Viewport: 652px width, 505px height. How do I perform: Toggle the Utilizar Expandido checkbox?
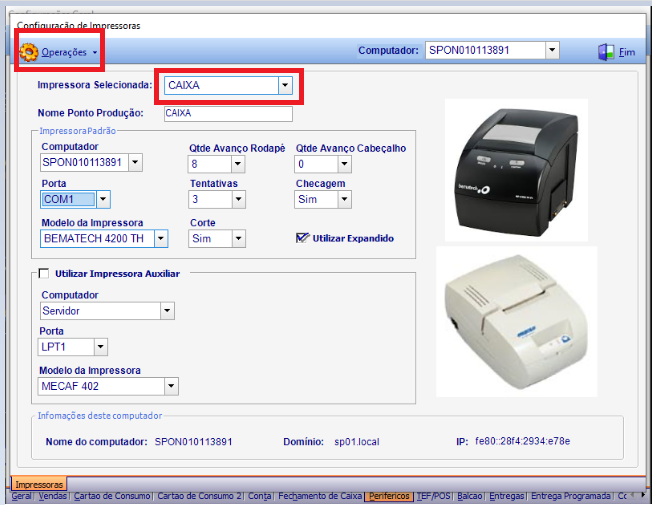[x=301, y=238]
